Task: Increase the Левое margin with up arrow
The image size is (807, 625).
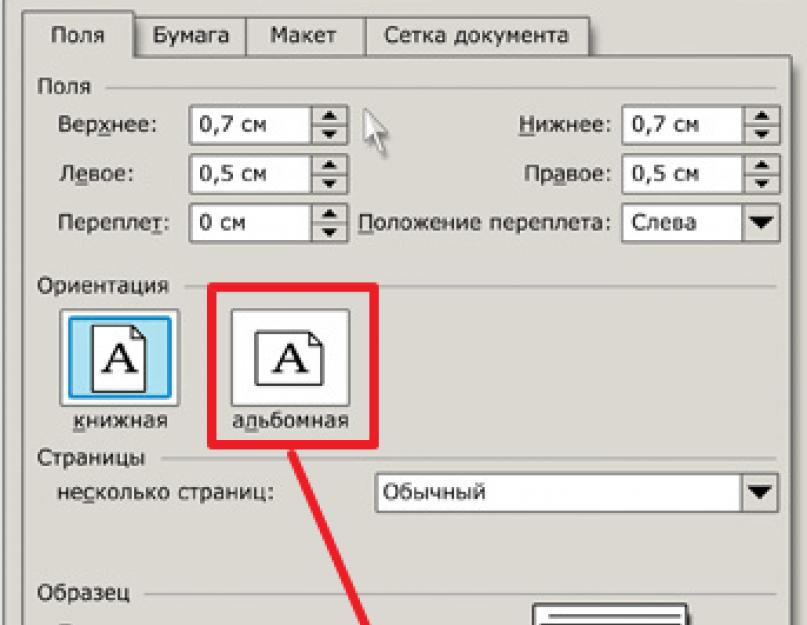Action: 330,165
